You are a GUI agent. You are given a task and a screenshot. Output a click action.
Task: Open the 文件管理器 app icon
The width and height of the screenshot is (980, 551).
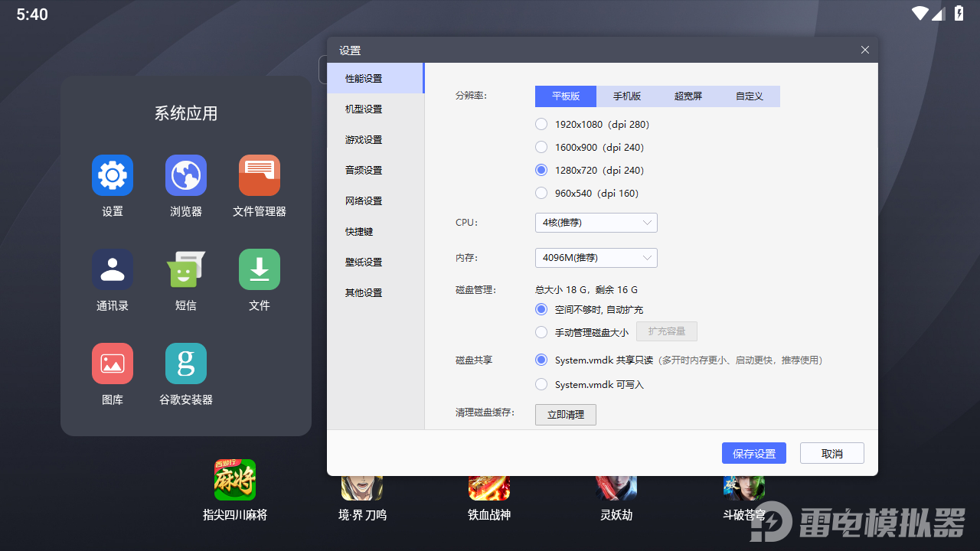tap(260, 175)
